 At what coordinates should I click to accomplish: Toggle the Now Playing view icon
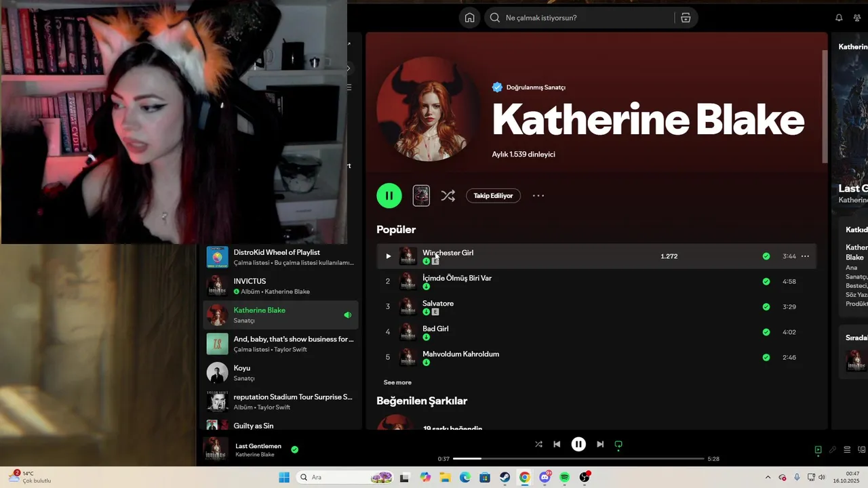point(818,450)
